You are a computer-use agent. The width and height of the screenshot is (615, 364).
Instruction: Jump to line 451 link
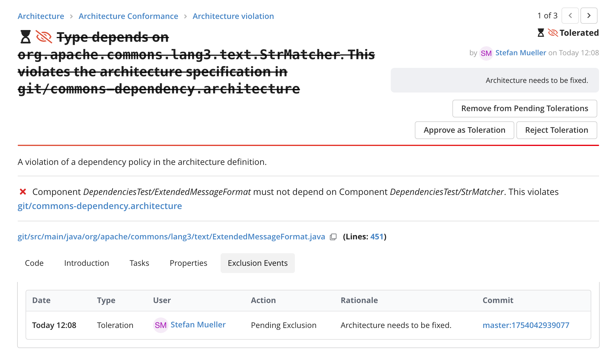click(x=377, y=237)
